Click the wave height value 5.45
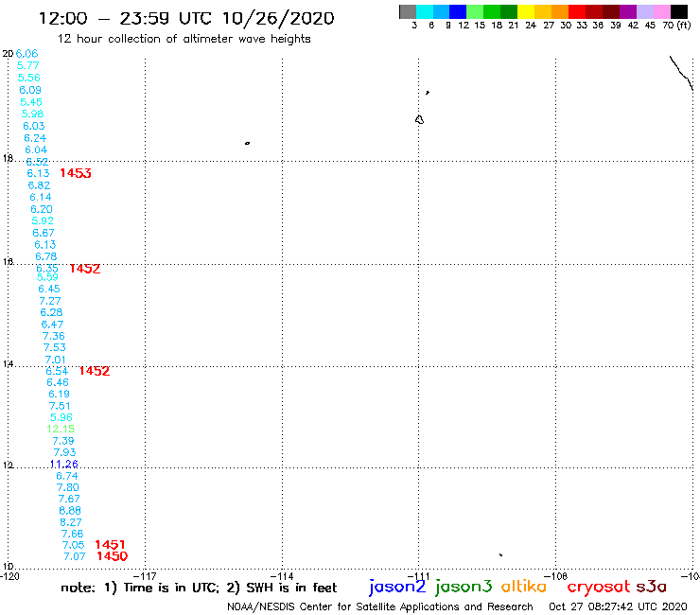 tap(31, 102)
